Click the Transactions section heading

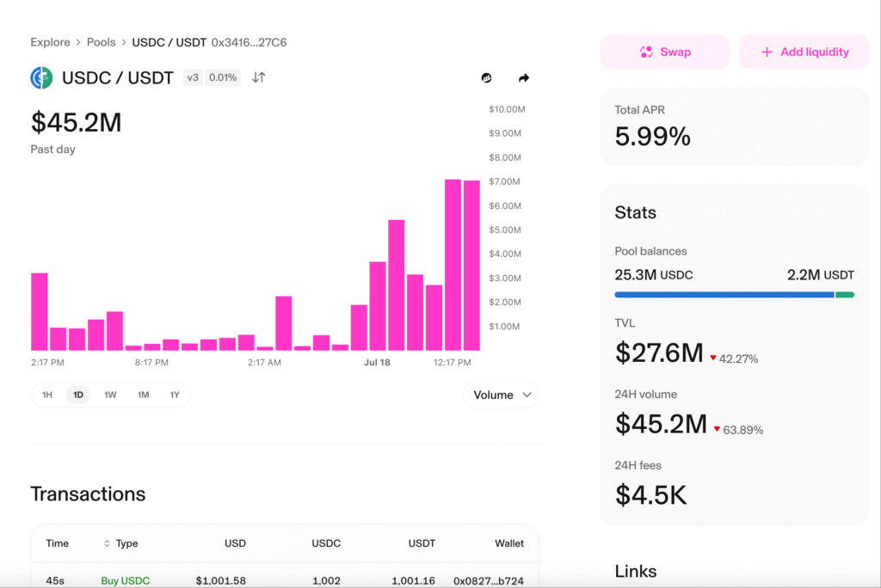pos(88,494)
